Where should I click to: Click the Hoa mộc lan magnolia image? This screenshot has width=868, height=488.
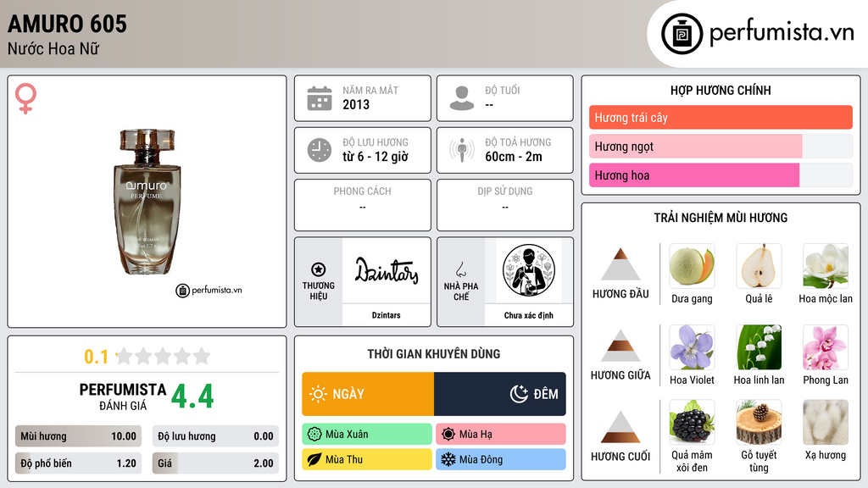826,266
